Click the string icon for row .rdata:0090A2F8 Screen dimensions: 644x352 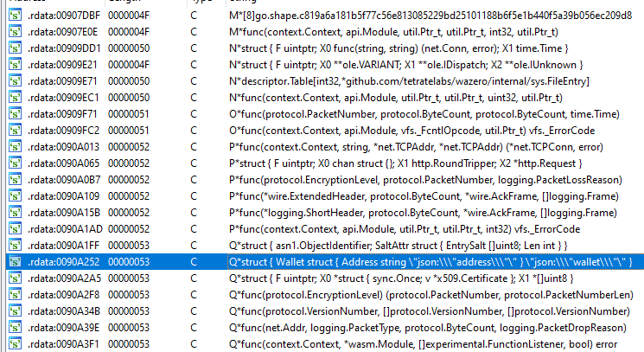pyautogui.click(x=16, y=295)
